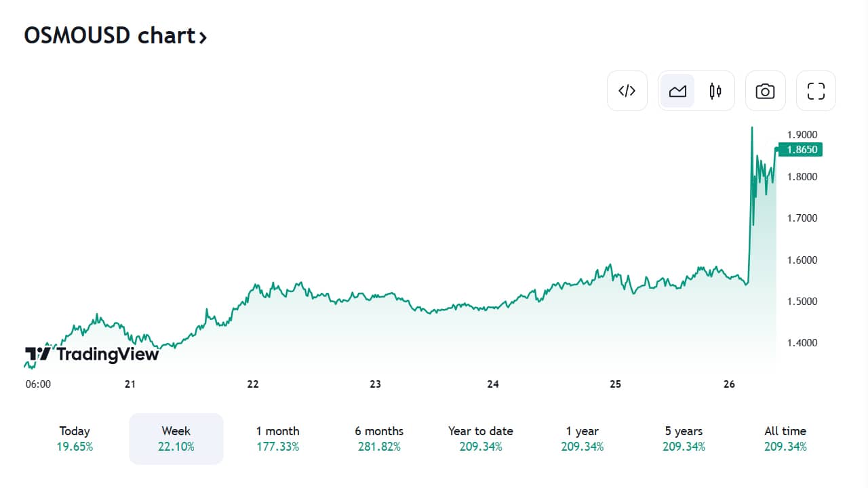Open the embed code icon
This screenshot has width=868, height=488.
pyautogui.click(x=627, y=91)
